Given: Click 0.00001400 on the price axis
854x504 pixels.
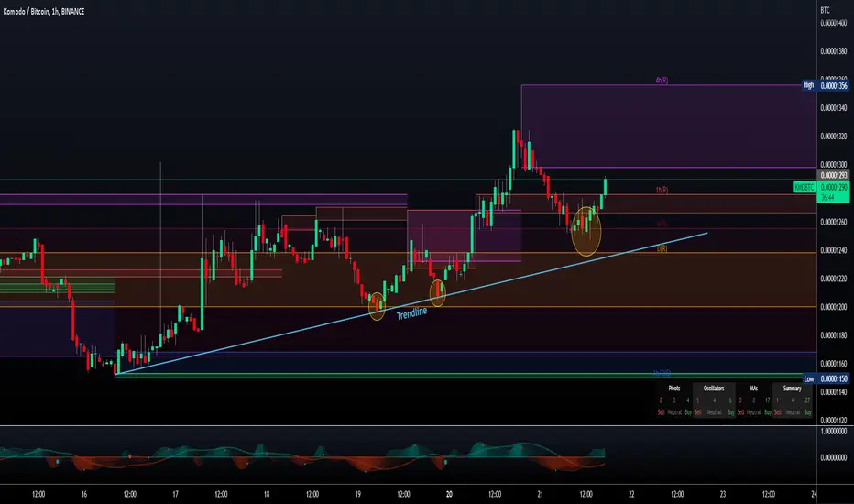Looking at the screenshot, I should click(834, 23).
